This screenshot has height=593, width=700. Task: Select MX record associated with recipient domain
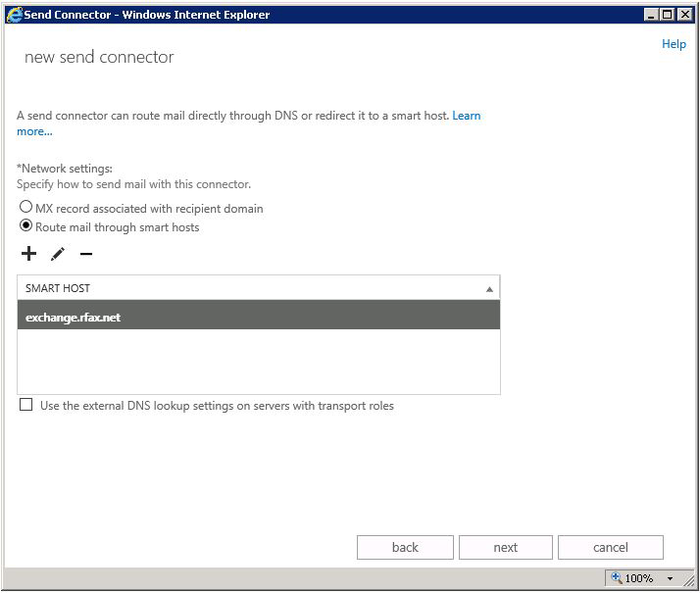pyautogui.click(x=26, y=208)
